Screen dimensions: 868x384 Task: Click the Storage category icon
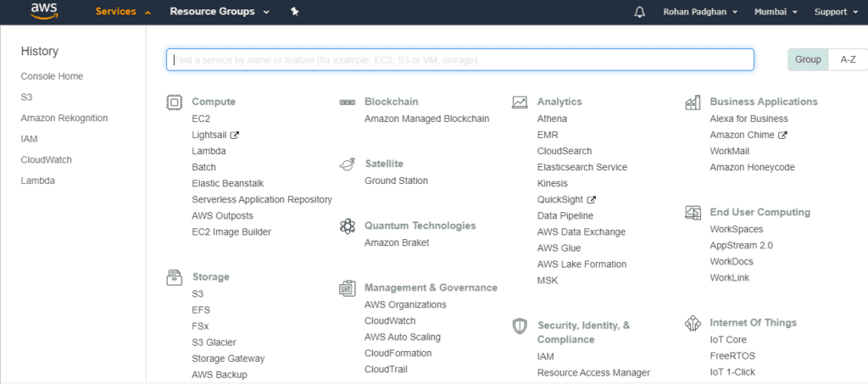pos(175,277)
